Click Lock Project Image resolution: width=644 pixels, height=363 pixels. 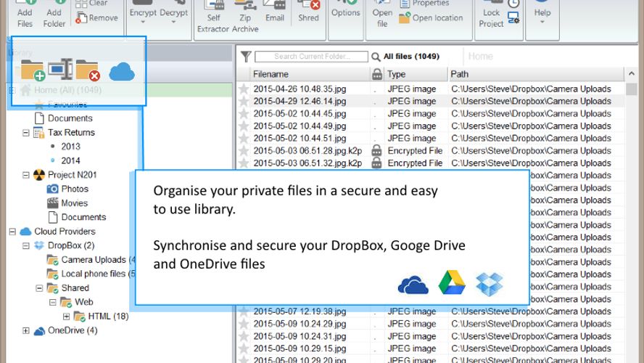pyautogui.click(x=491, y=15)
